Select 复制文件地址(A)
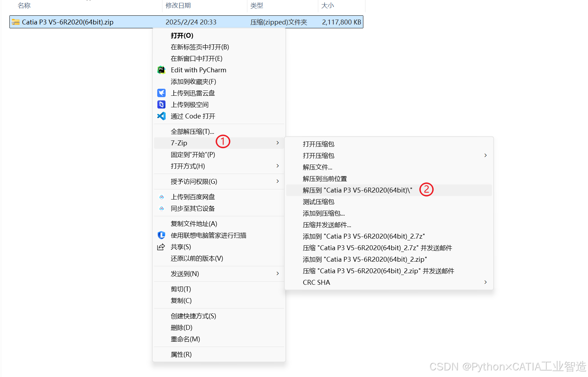The image size is (588, 377). pos(219,224)
